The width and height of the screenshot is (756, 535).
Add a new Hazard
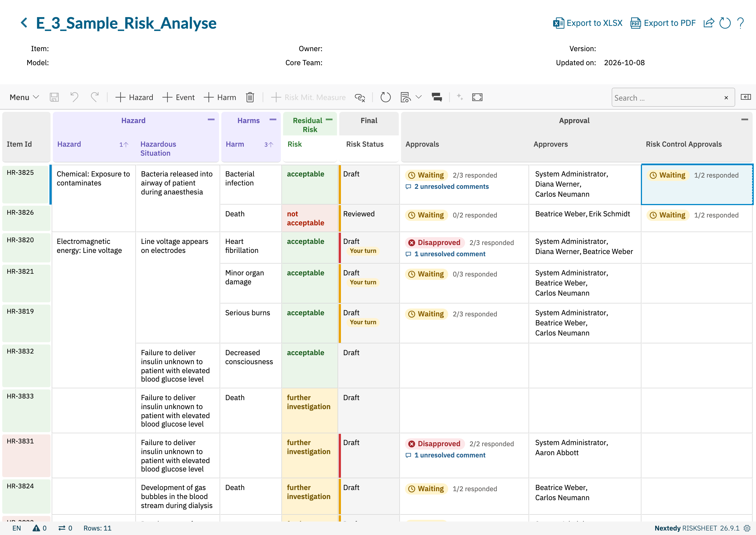click(x=134, y=97)
